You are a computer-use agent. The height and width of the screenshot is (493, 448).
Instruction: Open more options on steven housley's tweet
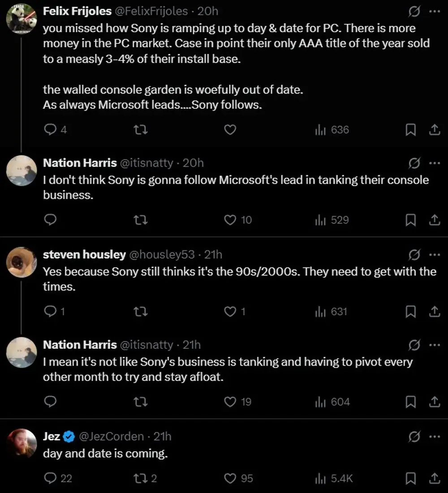coord(435,255)
